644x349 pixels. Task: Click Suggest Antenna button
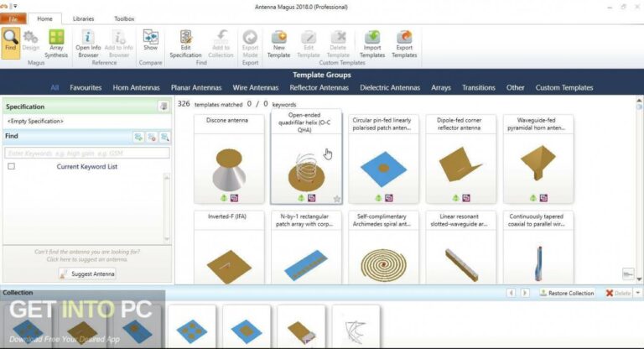[x=87, y=273]
